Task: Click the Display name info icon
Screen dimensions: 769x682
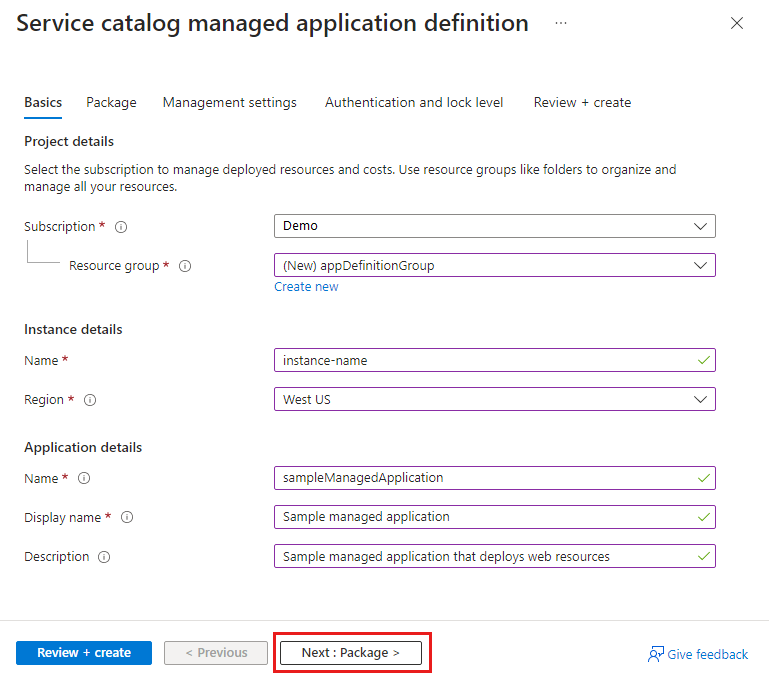Action: (x=127, y=518)
